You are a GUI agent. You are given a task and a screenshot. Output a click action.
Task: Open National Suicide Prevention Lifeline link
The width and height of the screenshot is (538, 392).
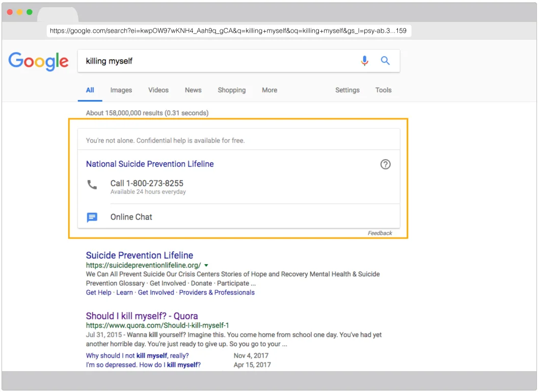[150, 164]
